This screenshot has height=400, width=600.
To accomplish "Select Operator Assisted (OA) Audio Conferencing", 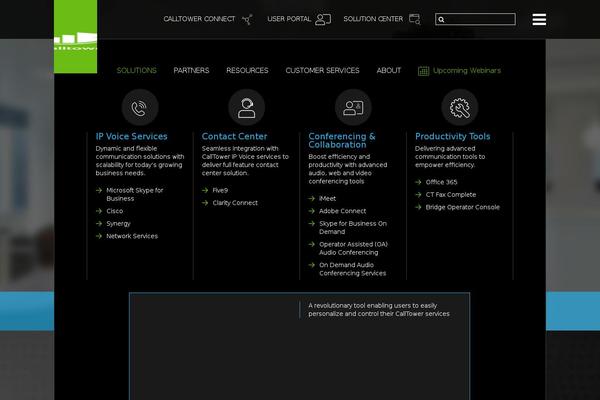I will [x=353, y=248].
